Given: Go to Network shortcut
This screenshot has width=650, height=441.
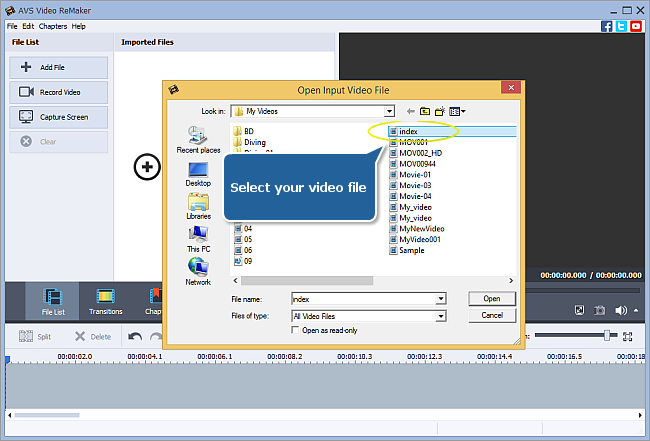Looking at the screenshot, I should click(198, 271).
